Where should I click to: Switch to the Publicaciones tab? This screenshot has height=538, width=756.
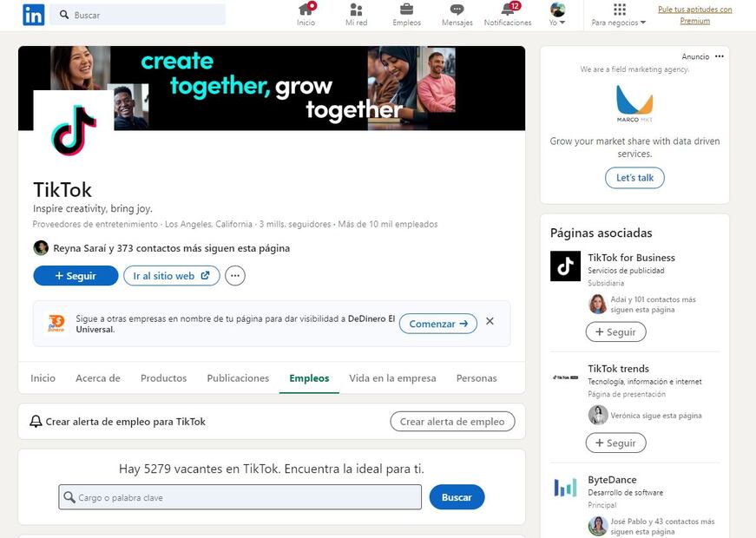pos(238,378)
